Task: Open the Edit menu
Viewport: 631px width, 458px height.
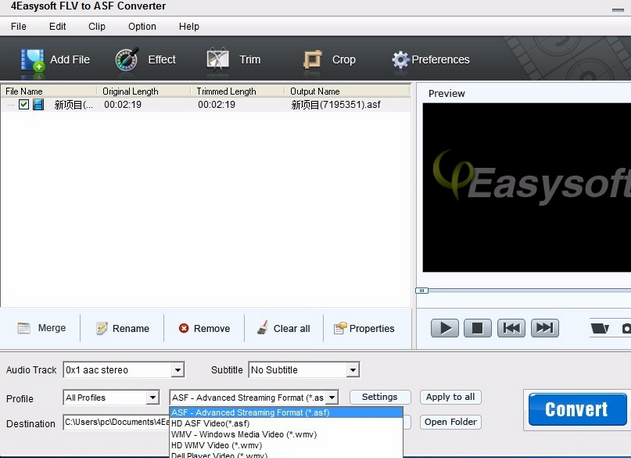Action: [x=58, y=27]
